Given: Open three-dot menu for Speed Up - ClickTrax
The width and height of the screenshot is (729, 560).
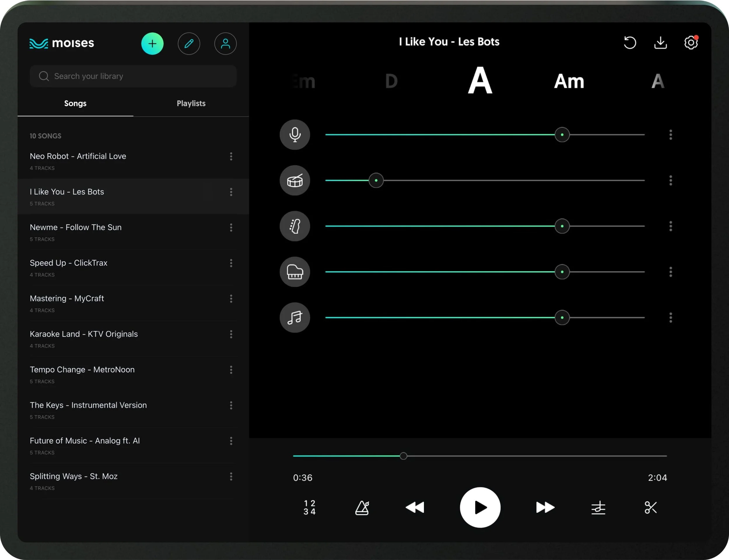Looking at the screenshot, I should [231, 263].
